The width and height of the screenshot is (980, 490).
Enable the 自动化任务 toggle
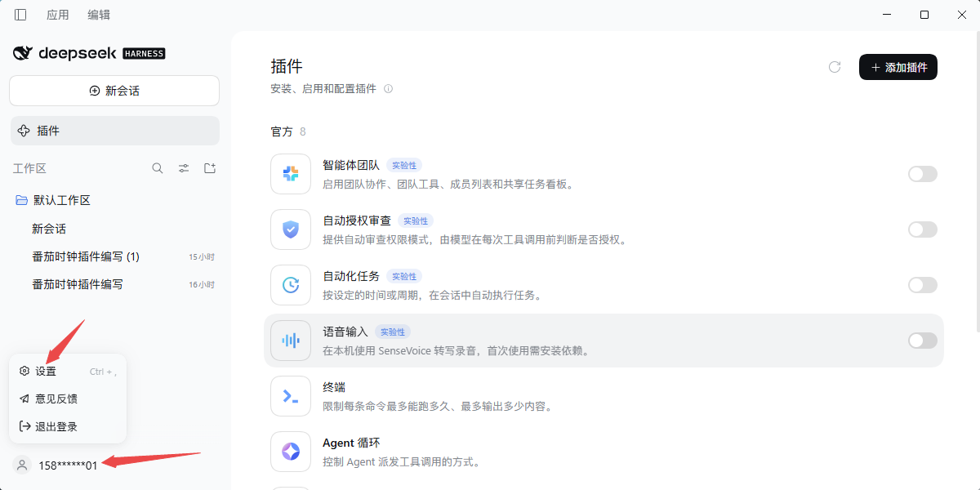[923, 285]
